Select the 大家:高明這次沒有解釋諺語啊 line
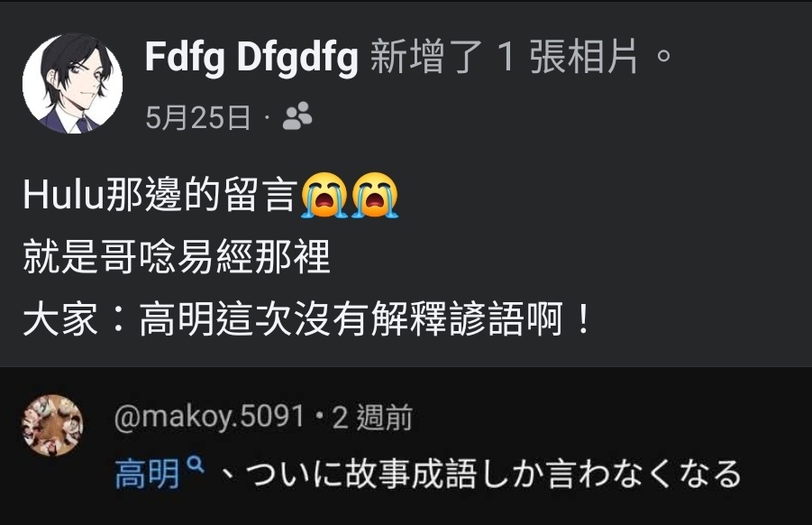812x525 pixels. (x=306, y=319)
